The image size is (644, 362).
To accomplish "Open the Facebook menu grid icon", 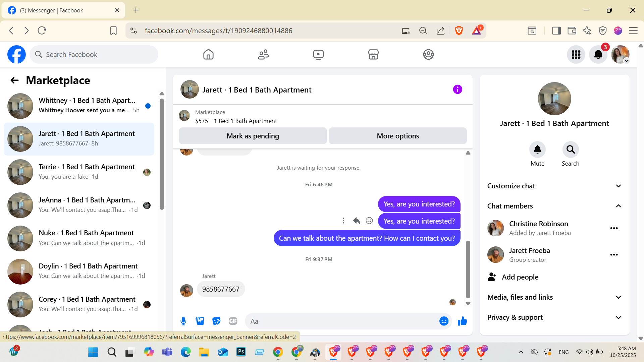I will (x=576, y=54).
